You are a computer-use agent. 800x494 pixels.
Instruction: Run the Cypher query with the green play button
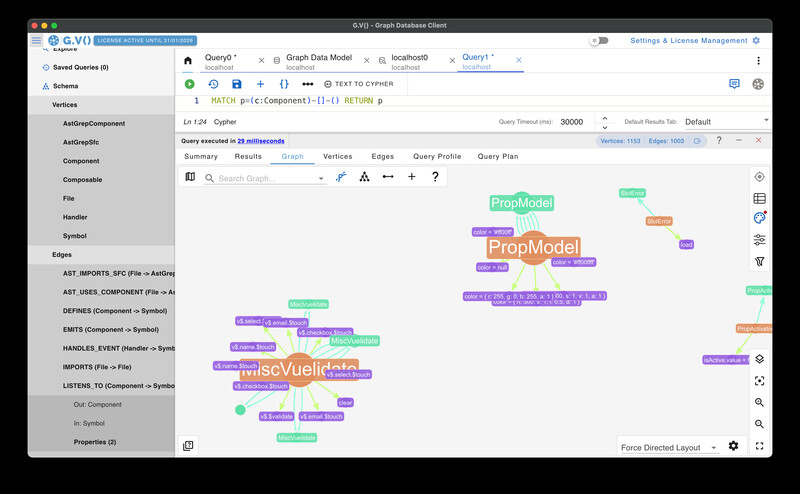click(189, 84)
